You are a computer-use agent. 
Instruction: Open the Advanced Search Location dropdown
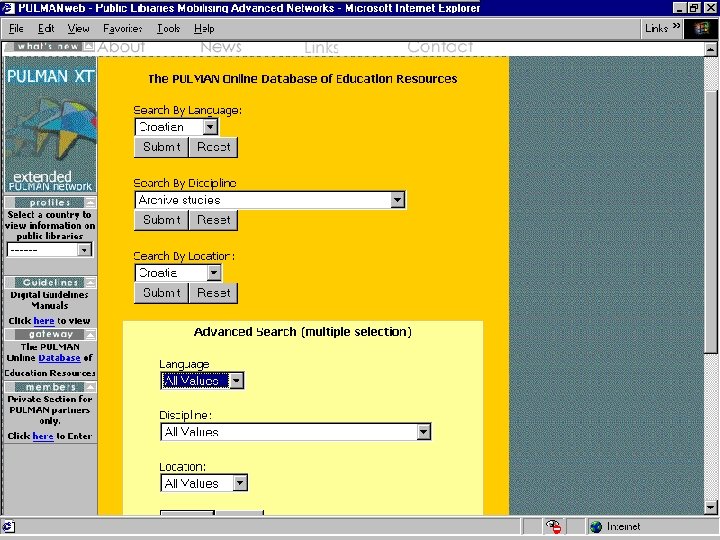[204, 483]
